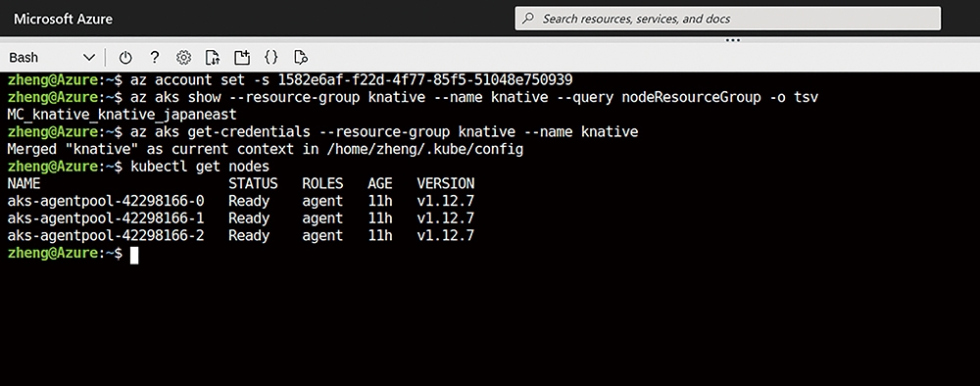980x386 pixels.
Task: Click the magnifier icon in search bar
Action: [x=528, y=19]
